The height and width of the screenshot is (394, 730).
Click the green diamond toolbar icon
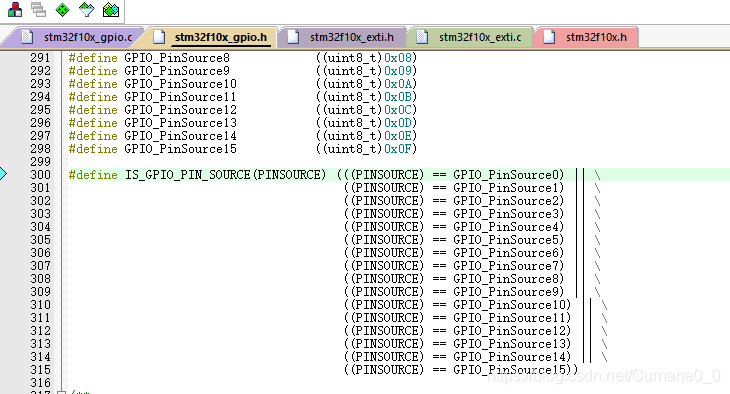[62, 9]
